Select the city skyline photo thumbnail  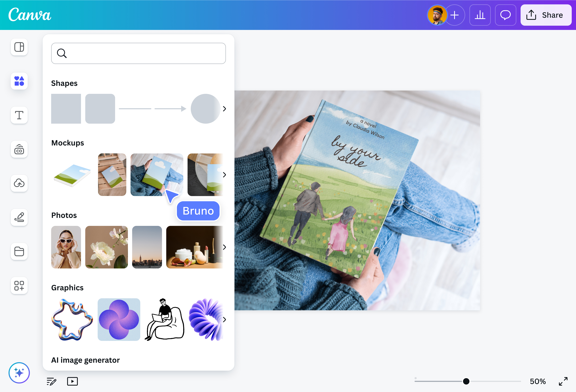(147, 247)
